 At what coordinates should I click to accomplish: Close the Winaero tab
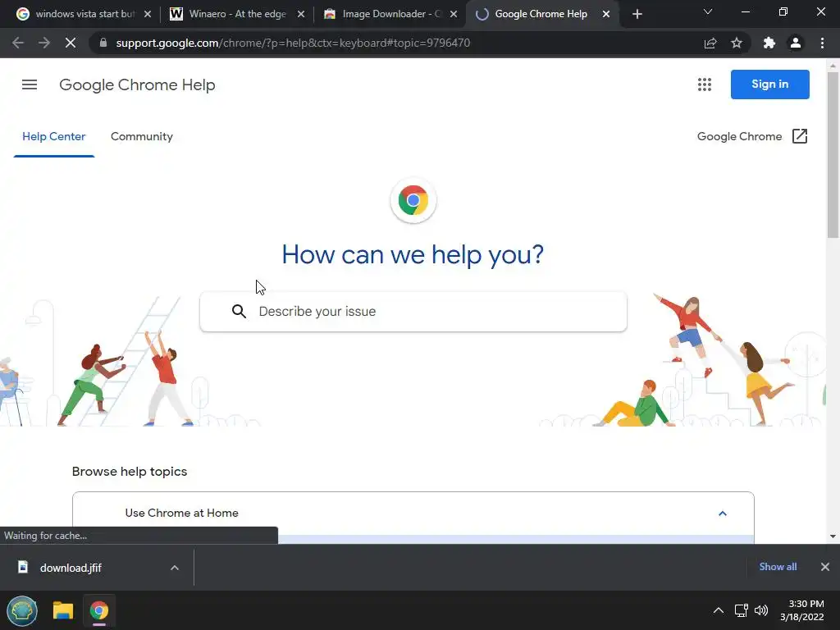tap(301, 14)
